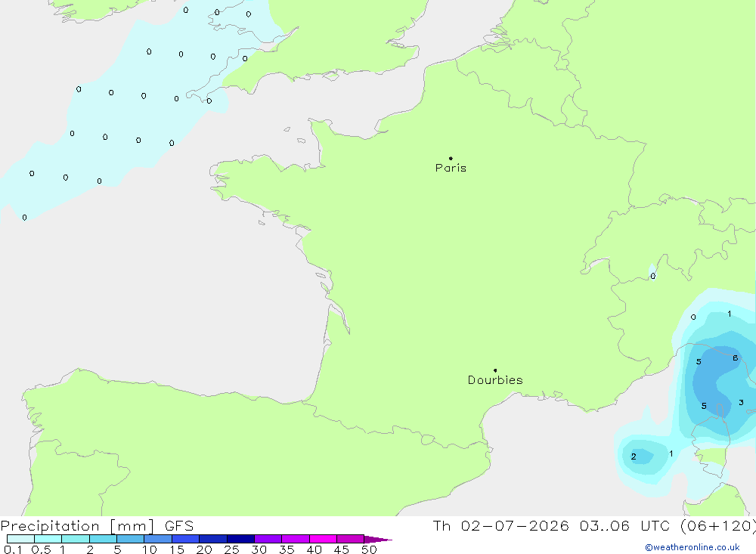The height and width of the screenshot is (554, 756).
Task: Pick the 35–40 mm legend color
Action: [296, 539]
